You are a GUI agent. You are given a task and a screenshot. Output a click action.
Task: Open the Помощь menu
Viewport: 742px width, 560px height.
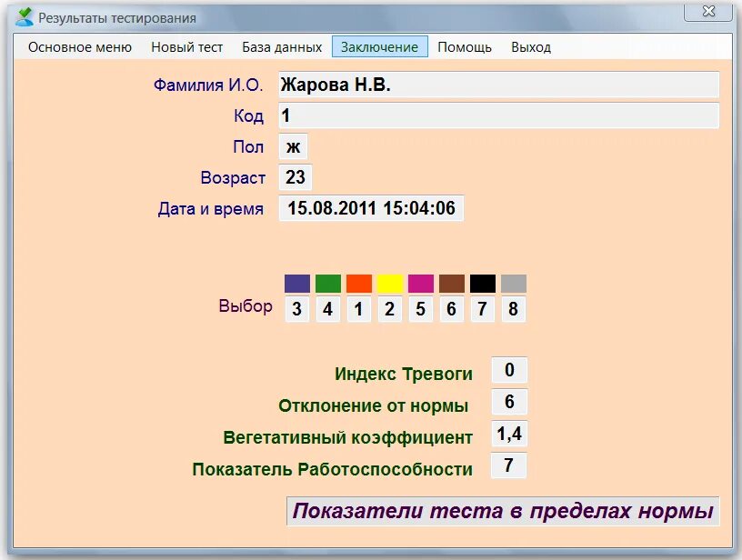click(x=465, y=47)
